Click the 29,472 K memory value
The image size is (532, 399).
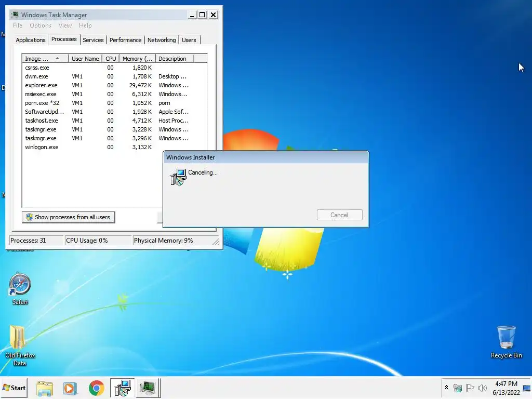(140, 85)
